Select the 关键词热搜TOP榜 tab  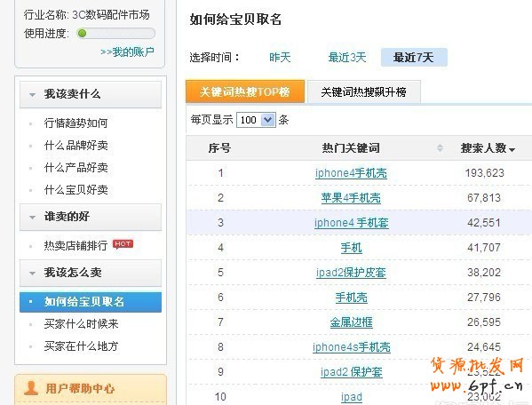245,91
